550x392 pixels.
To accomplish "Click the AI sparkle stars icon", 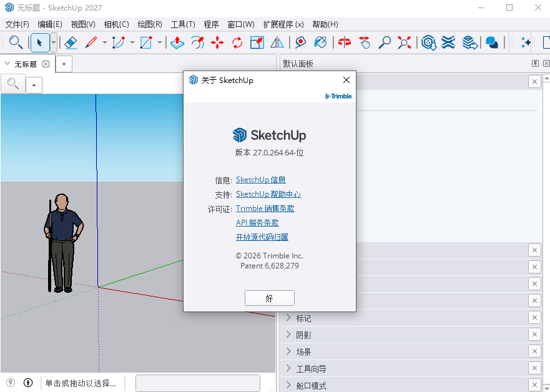I will [526, 43].
